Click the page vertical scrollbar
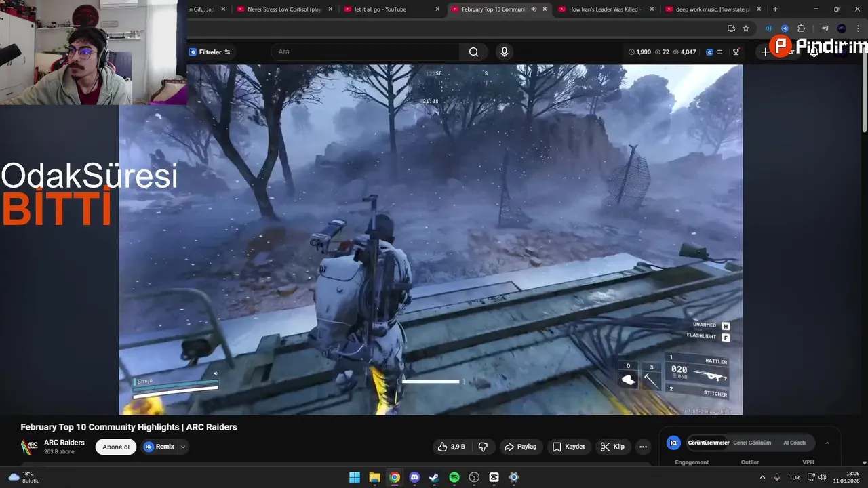Screen dimensions: 868x488 pyautogui.click(x=865, y=88)
